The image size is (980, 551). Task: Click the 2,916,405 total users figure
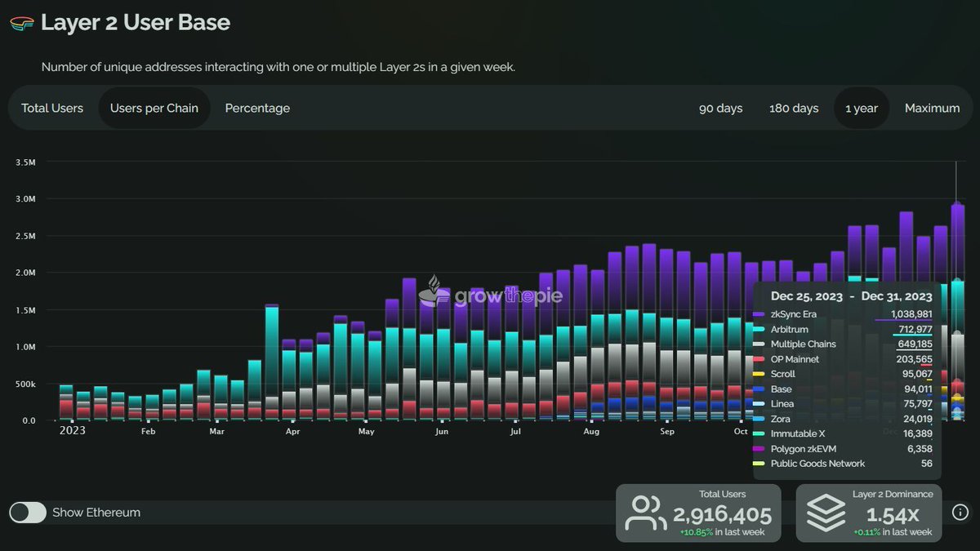[722, 514]
